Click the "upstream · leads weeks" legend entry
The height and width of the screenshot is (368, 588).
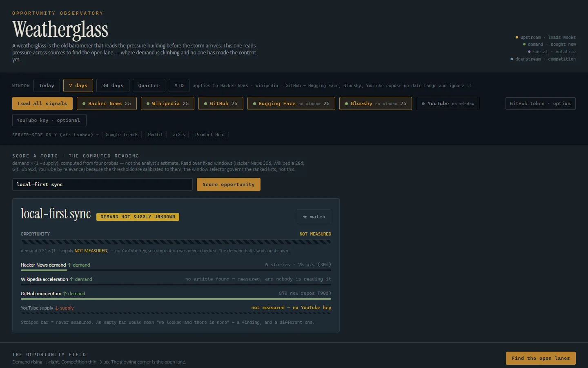pyautogui.click(x=546, y=37)
